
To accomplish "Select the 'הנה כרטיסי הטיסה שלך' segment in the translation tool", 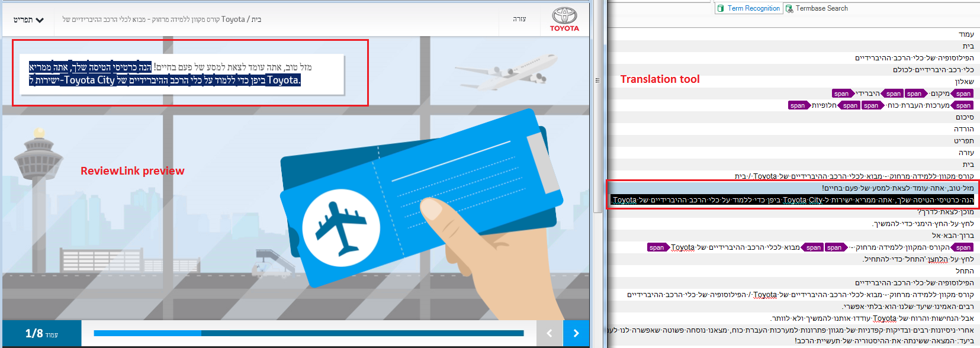I will point(793,200).
